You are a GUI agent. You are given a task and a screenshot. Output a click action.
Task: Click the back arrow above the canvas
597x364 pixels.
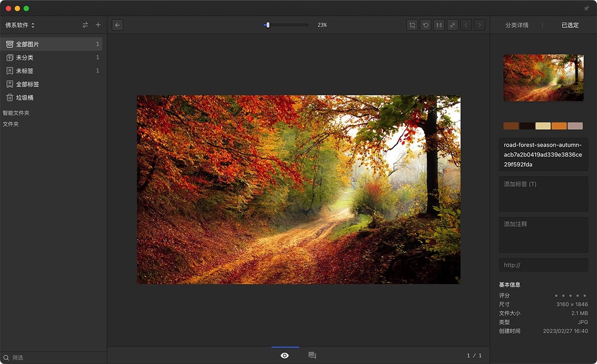click(117, 25)
